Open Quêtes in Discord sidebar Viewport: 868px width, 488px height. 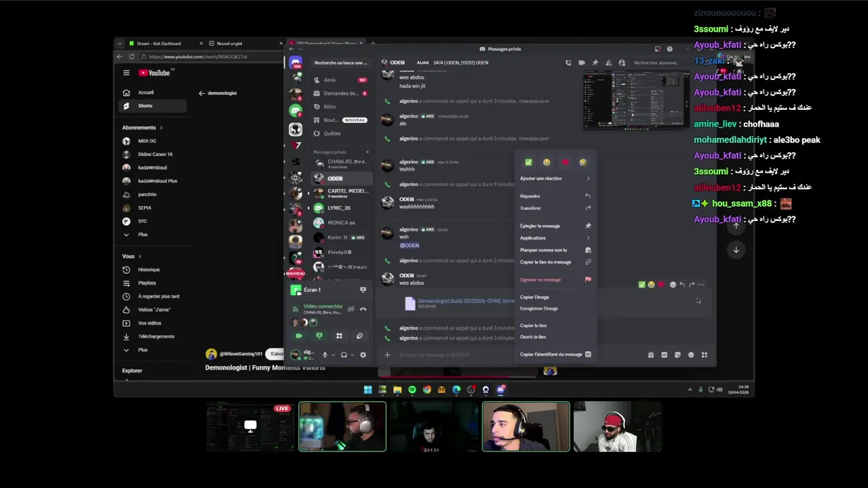pos(341,134)
